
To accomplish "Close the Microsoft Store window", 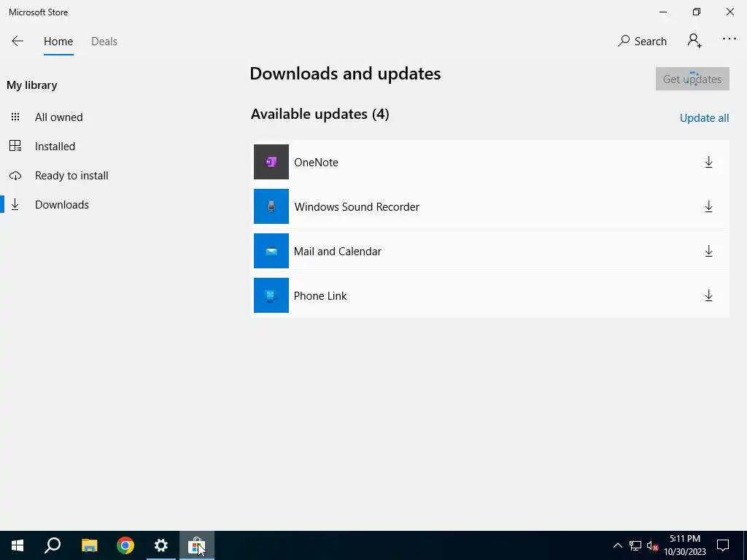I will [729, 12].
